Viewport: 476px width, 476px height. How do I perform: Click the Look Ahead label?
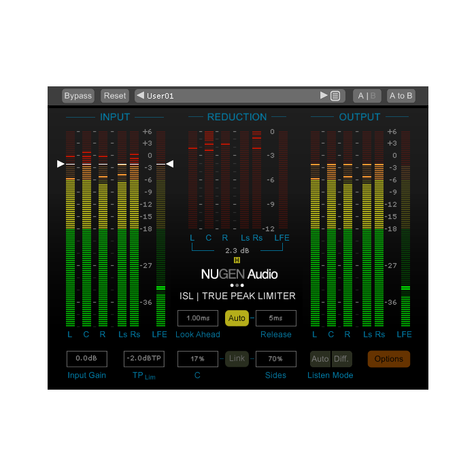198,335
